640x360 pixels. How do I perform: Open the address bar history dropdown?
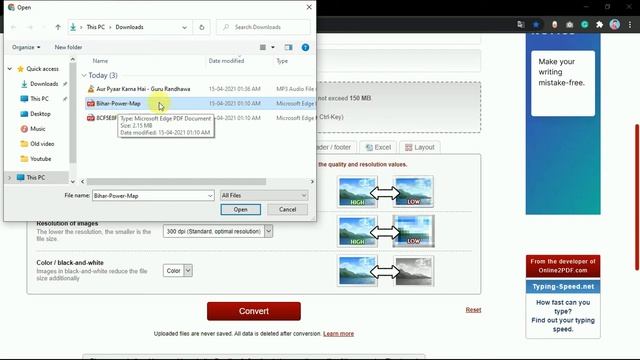[184, 27]
